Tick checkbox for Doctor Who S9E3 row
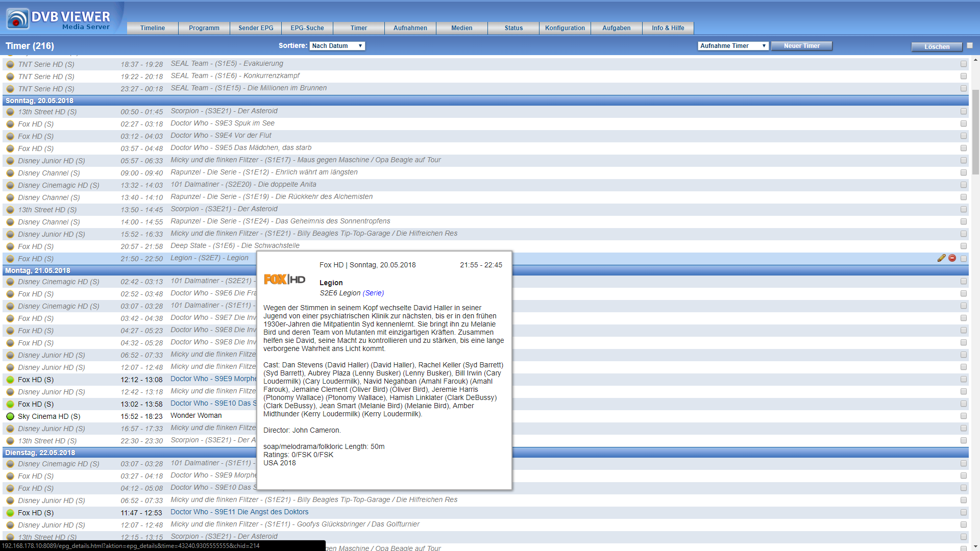 click(x=964, y=123)
